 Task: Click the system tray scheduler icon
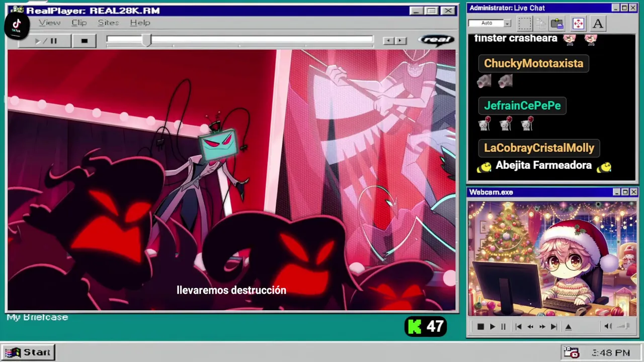[x=571, y=352]
